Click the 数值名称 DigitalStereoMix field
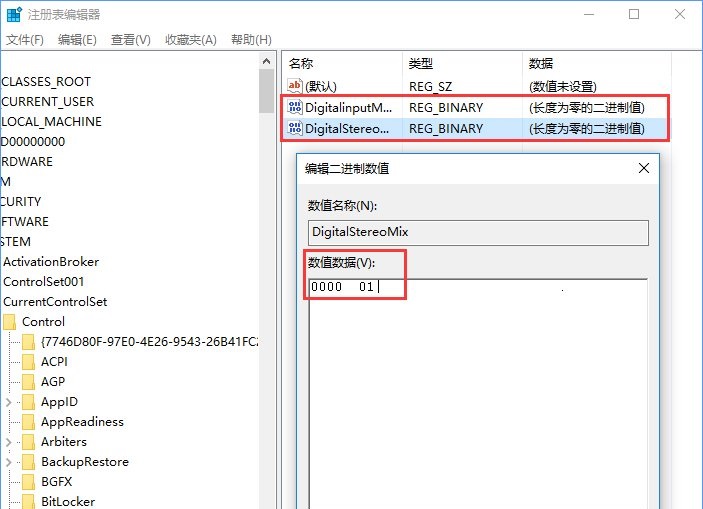 478,232
